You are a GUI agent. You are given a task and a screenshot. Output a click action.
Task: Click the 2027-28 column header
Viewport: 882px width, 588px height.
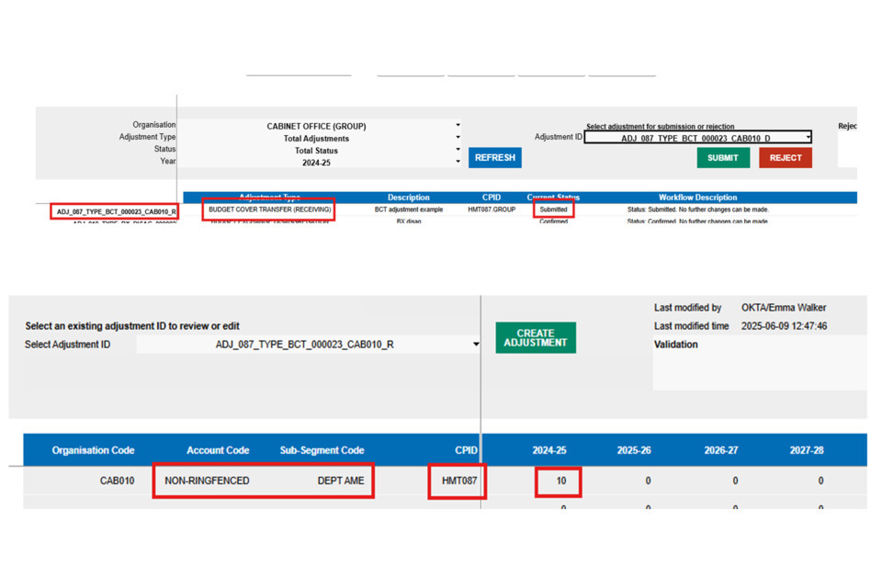click(x=806, y=450)
